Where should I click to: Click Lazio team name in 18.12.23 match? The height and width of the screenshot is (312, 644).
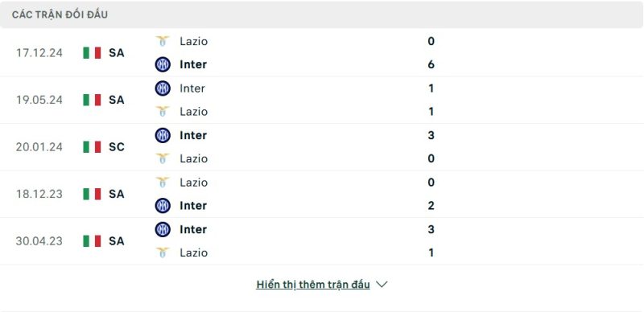point(193,183)
